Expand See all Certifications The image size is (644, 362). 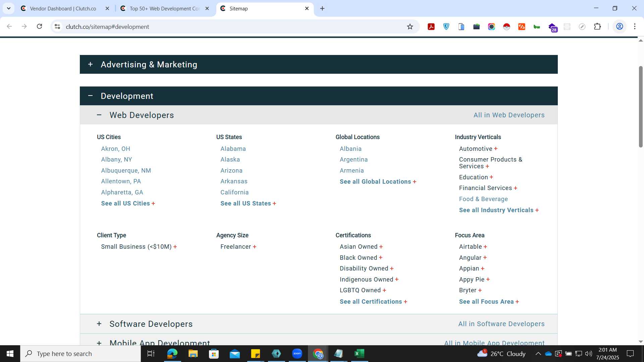click(x=373, y=302)
